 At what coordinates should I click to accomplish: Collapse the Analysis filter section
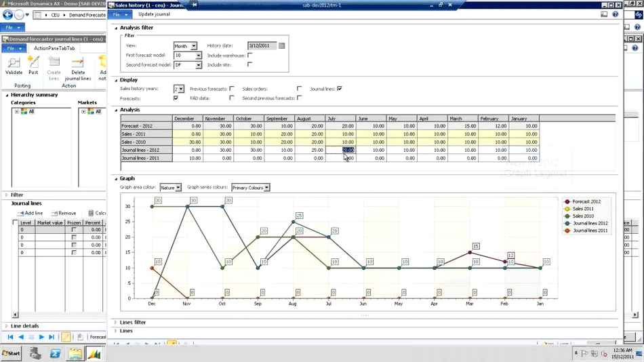tap(116, 28)
